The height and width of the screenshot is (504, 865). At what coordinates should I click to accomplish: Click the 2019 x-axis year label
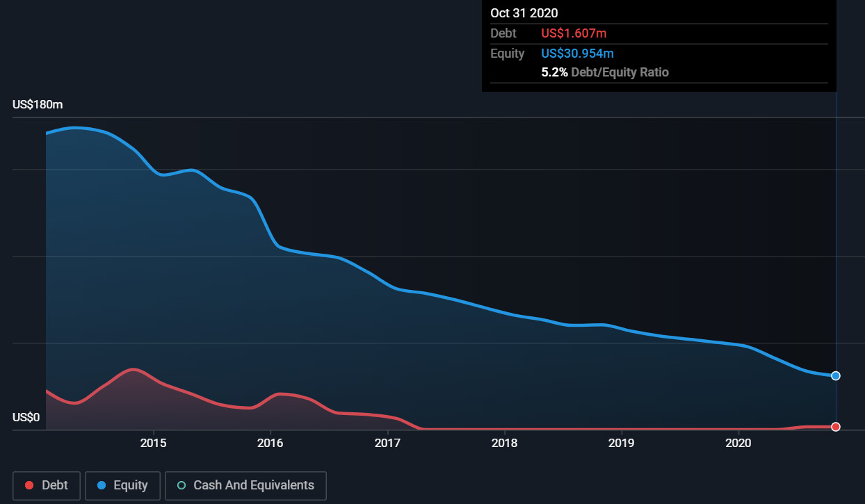click(x=621, y=443)
